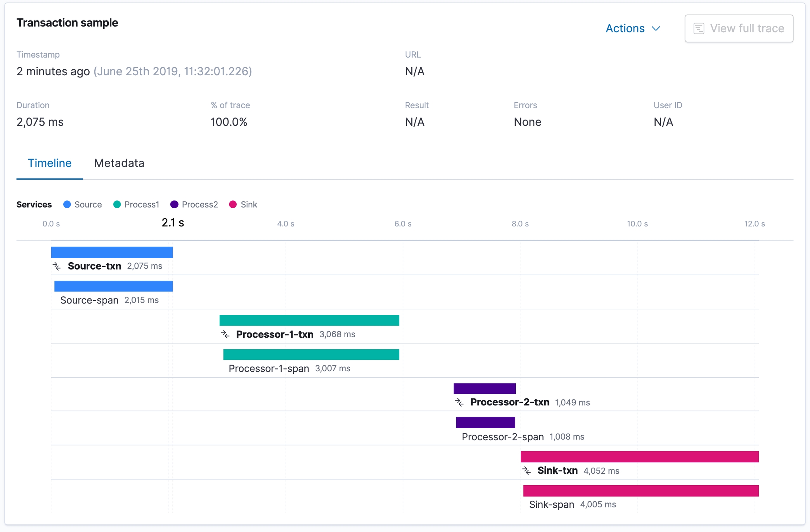
Task: Click the pink Sink service legend dot
Action: point(233,204)
